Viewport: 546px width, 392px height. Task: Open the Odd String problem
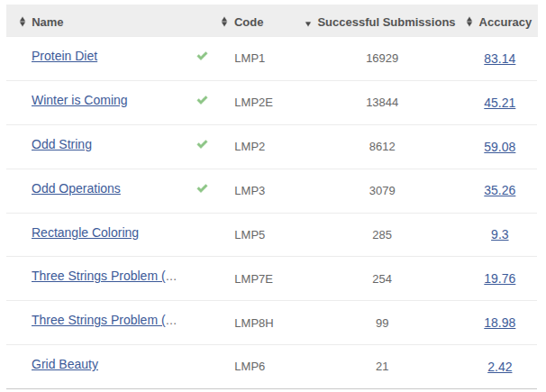(x=61, y=144)
